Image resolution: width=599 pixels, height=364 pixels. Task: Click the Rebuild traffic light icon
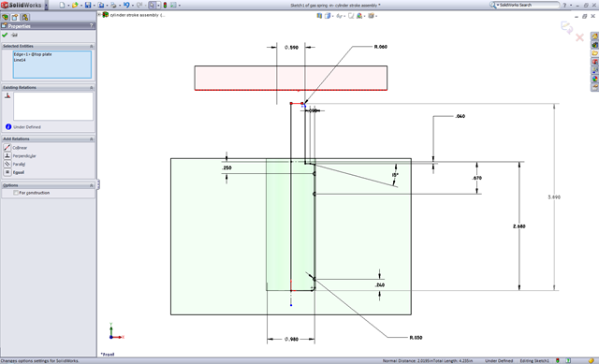165,5
